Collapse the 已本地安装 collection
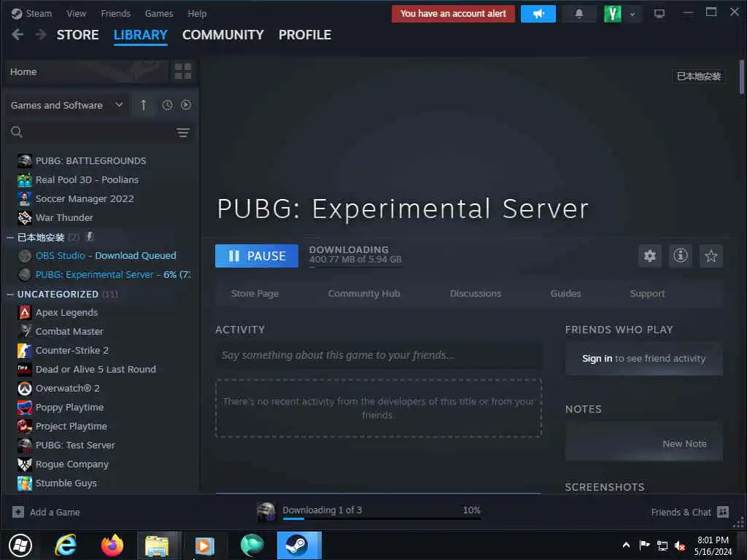Viewport: 747px width, 560px height. coord(10,237)
